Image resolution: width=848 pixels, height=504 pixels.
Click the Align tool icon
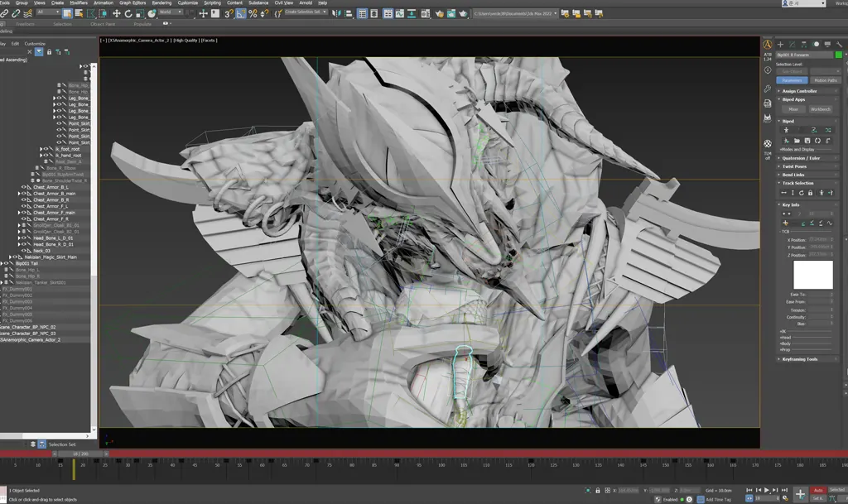(x=349, y=13)
